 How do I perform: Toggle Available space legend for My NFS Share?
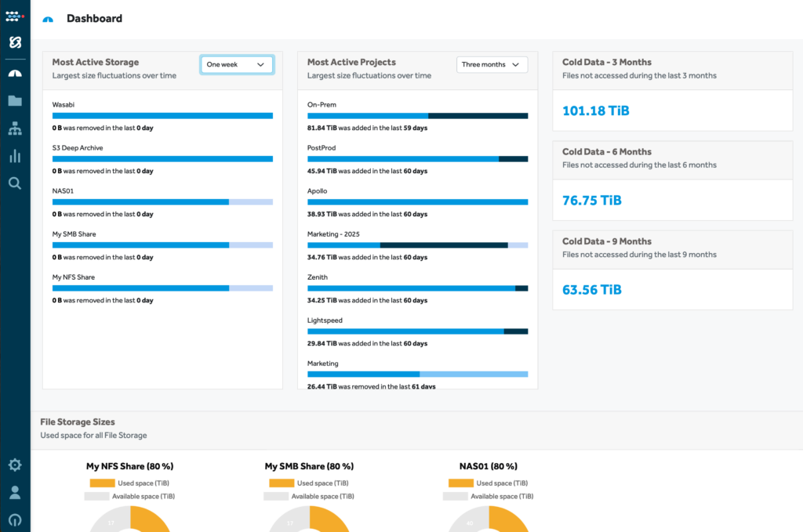(x=129, y=496)
